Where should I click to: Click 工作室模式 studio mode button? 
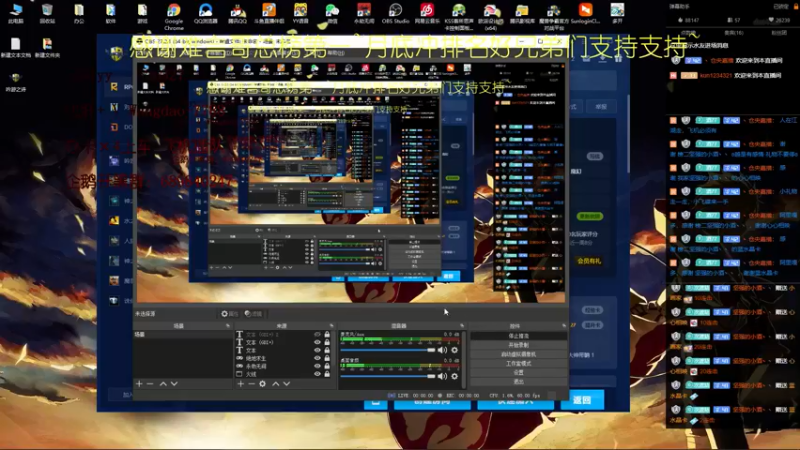(518, 364)
